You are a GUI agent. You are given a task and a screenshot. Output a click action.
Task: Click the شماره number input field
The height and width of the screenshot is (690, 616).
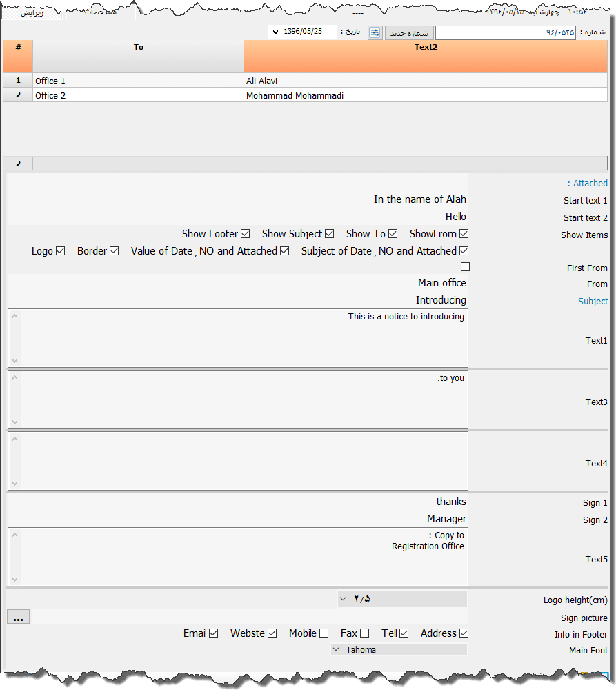coord(505,32)
